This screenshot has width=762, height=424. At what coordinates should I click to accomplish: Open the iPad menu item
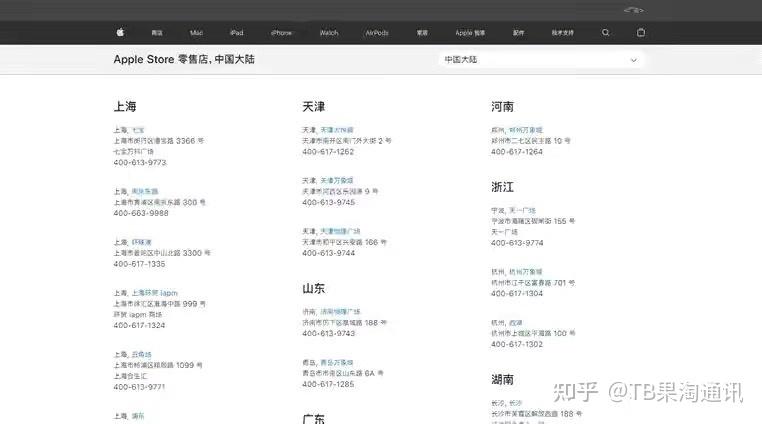237,33
